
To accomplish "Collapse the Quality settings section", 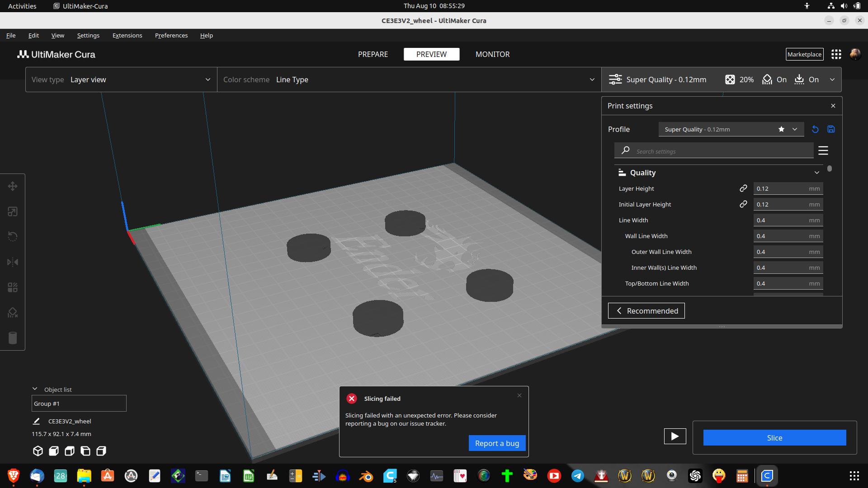I will (816, 172).
